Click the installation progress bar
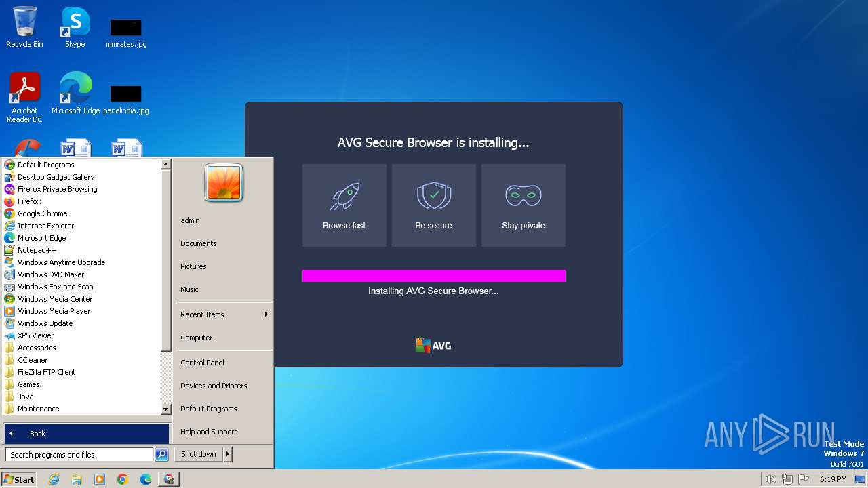The height and width of the screenshot is (488, 868). [x=434, y=276]
